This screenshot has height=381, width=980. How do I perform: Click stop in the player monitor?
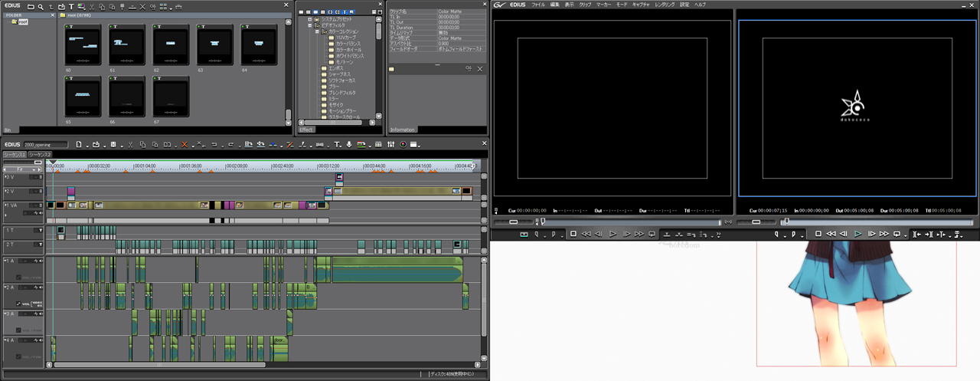(573, 233)
